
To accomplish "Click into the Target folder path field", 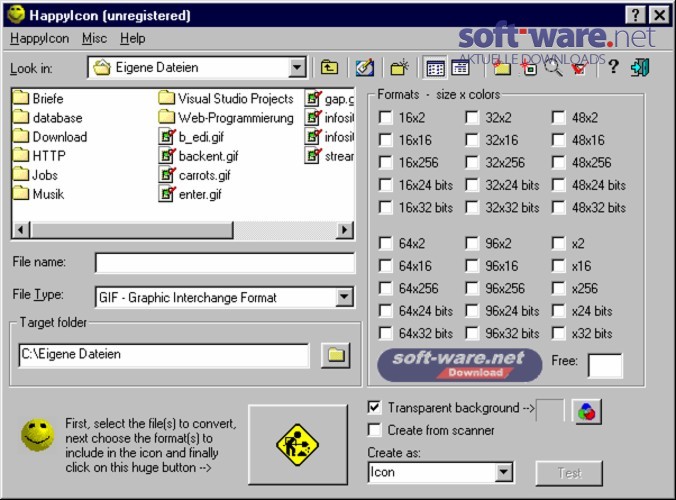I will click(x=164, y=355).
